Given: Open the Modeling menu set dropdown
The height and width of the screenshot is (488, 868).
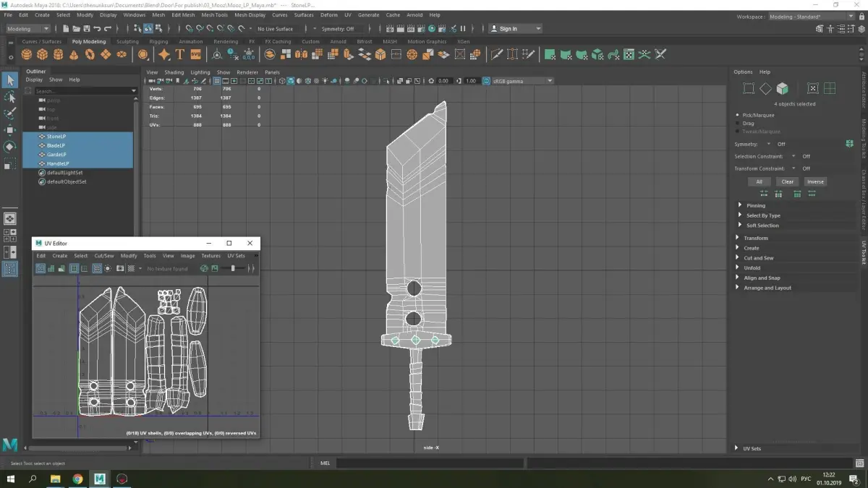Looking at the screenshot, I should pyautogui.click(x=27, y=29).
